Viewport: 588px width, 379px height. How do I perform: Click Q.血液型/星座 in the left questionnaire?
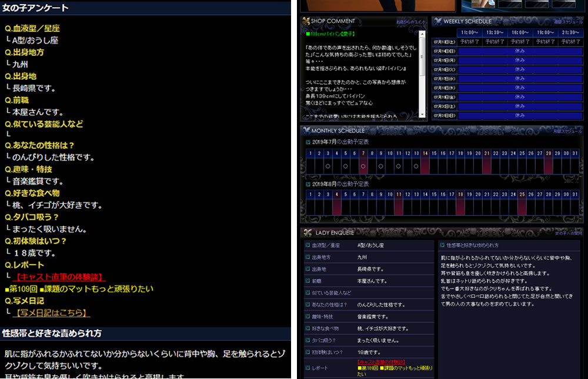[x=32, y=28]
